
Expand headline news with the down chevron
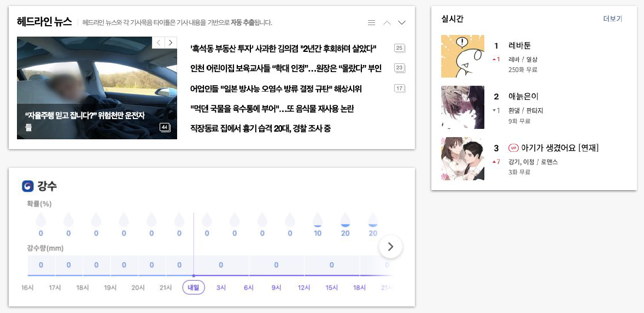[402, 22]
